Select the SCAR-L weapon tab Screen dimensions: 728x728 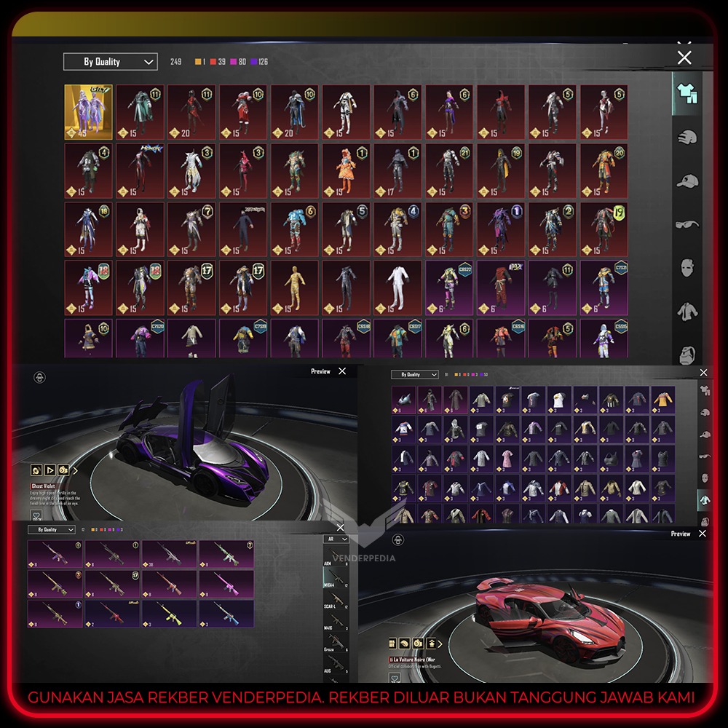(336, 600)
